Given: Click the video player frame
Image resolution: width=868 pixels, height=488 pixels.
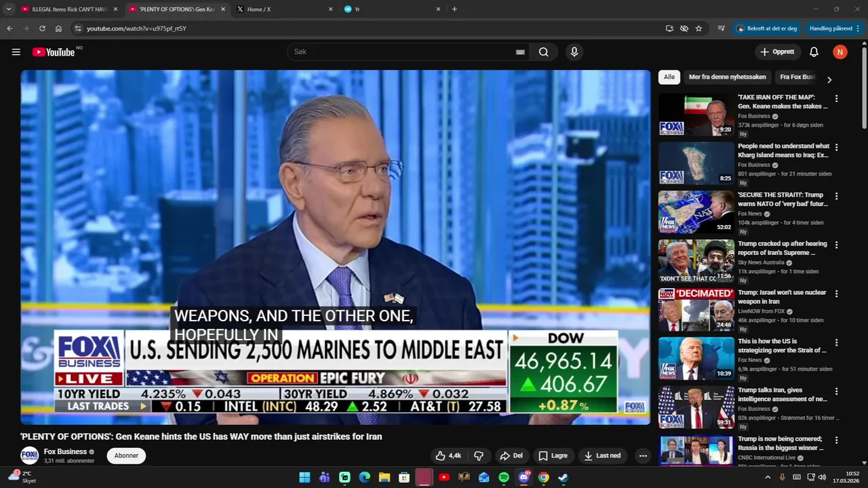Looking at the screenshot, I should (335, 247).
